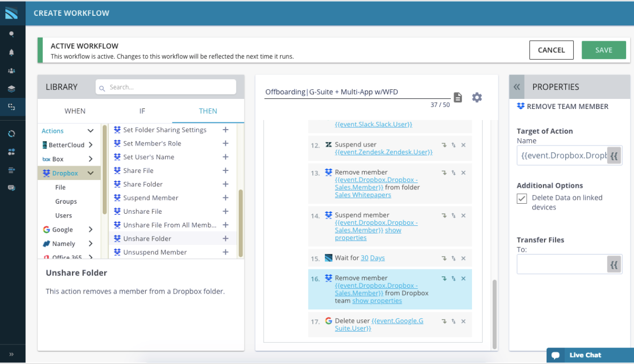Add Unsuspend Member action
The height and width of the screenshot is (364, 634).
tap(225, 252)
